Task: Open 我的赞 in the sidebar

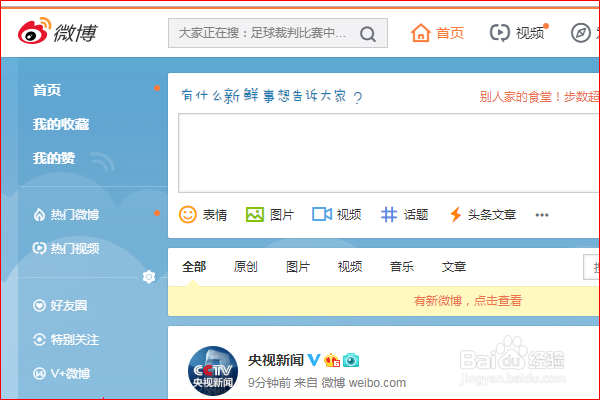Action: (x=54, y=158)
